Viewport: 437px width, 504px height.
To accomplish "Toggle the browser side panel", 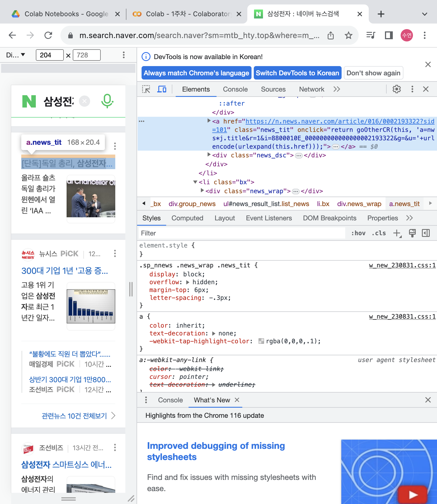I will point(389,35).
